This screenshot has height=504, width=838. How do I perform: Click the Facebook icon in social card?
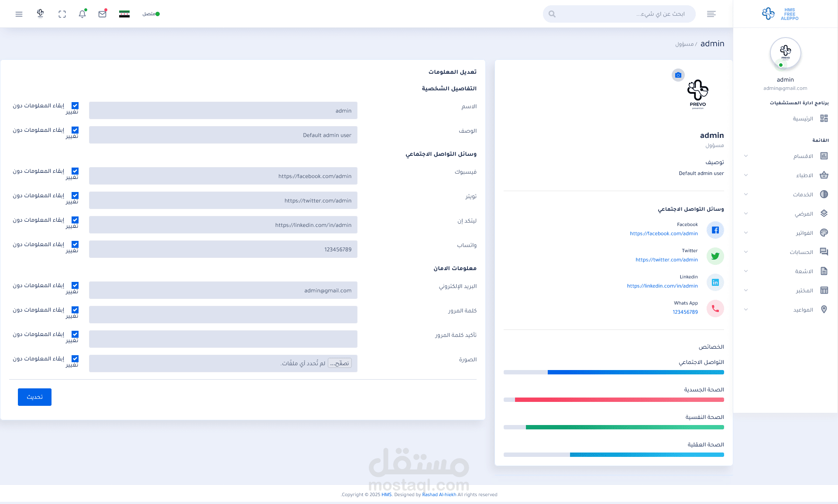tap(715, 230)
